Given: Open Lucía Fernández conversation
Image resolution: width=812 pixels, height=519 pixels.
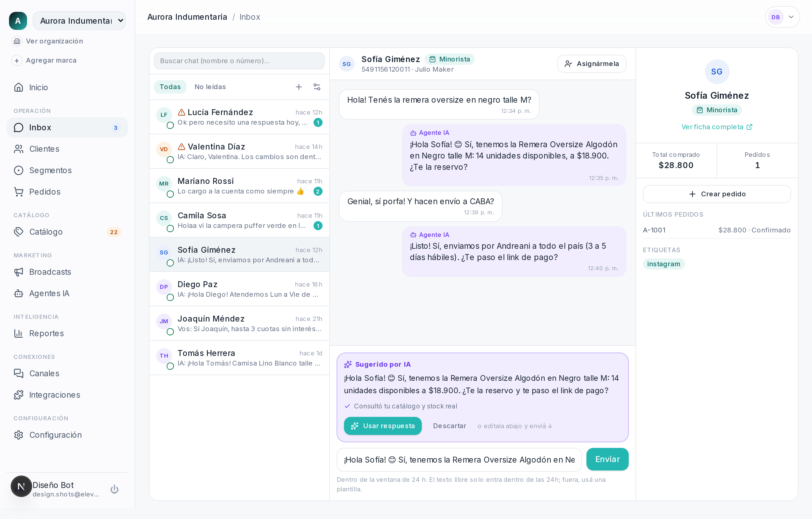Looking at the screenshot, I should pyautogui.click(x=239, y=117).
